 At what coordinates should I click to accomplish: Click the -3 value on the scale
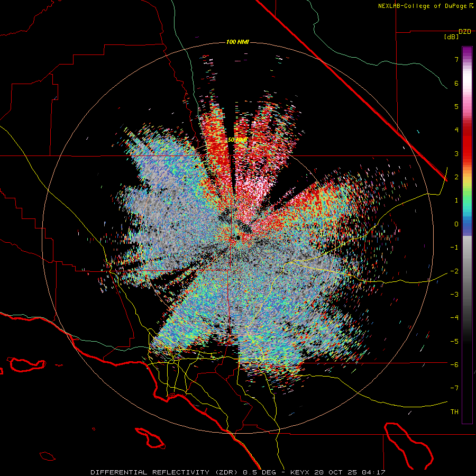454,295
